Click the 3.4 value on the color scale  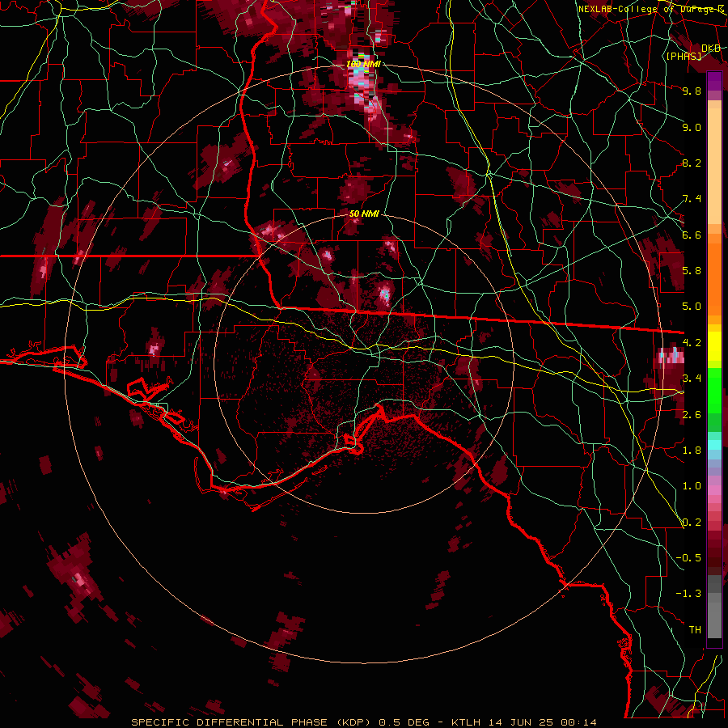click(x=692, y=379)
